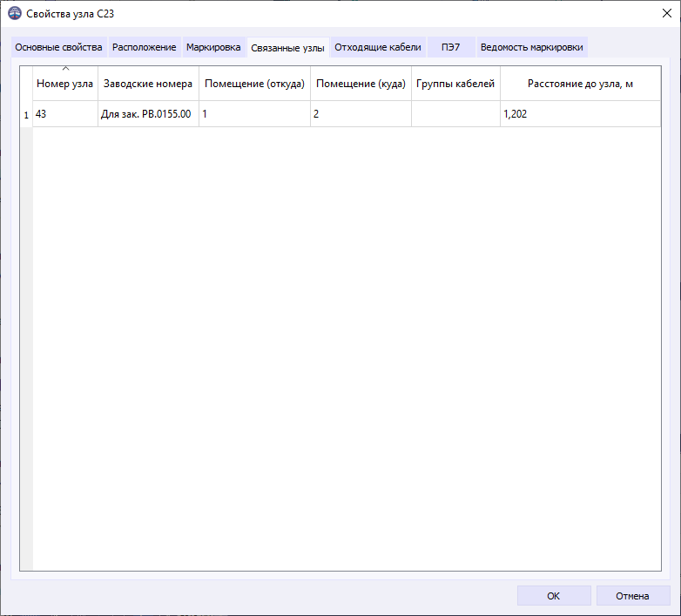Open the ПЭ7 tab
This screenshot has width=681, height=616.
click(x=451, y=47)
